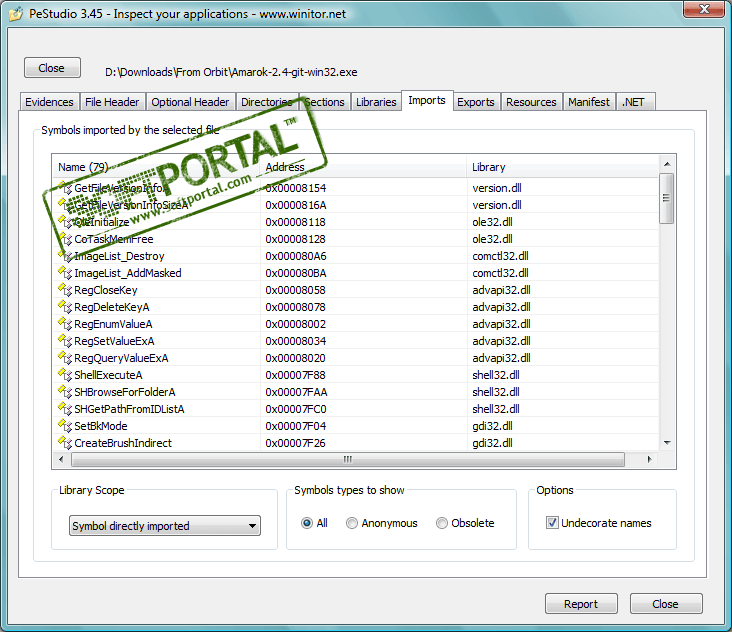Click address 0x00007F04
This screenshot has height=632, width=732.
pyautogui.click(x=296, y=426)
